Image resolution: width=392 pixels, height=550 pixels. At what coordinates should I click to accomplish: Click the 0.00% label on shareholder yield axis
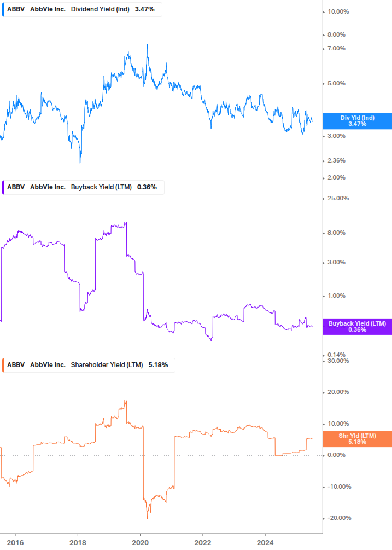coord(336,455)
